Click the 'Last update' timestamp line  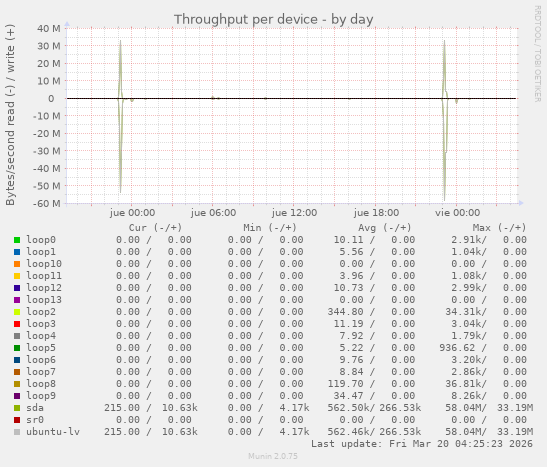point(422,444)
